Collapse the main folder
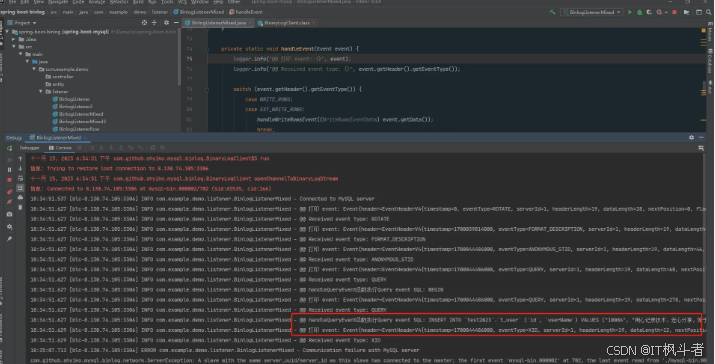 [21, 54]
